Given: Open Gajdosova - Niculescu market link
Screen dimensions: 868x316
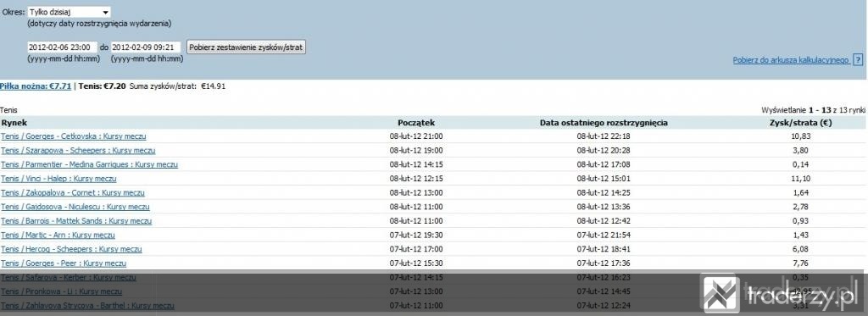Looking at the screenshot, I should tap(75, 207).
